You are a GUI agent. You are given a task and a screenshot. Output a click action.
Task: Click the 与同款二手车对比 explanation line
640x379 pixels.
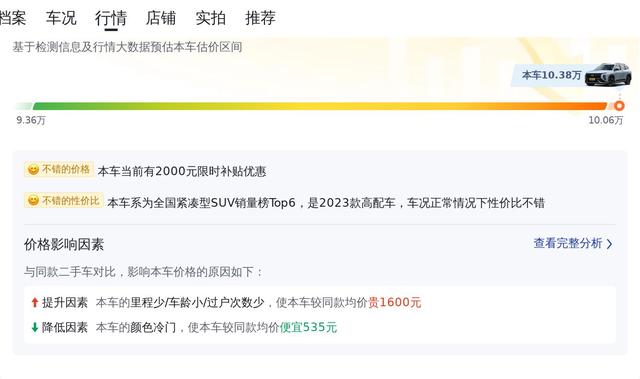(x=143, y=272)
